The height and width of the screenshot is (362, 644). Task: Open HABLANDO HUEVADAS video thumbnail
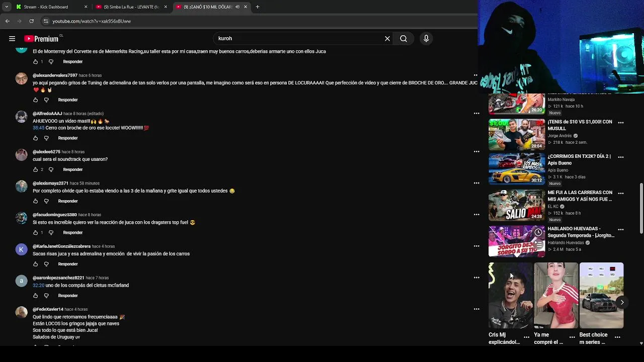click(517, 241)
